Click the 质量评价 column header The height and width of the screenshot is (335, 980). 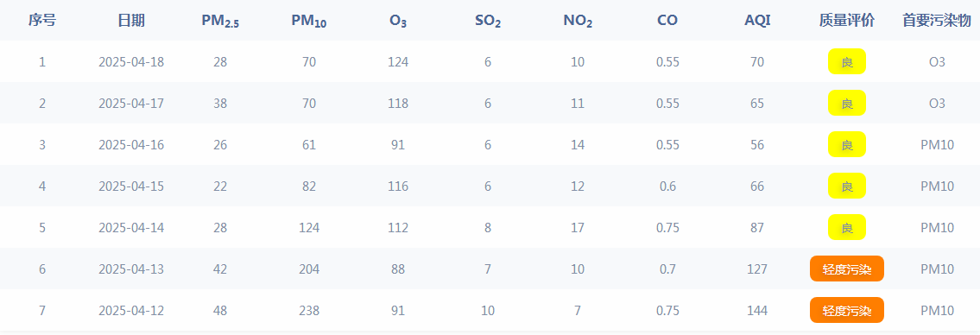coord(847,21)
